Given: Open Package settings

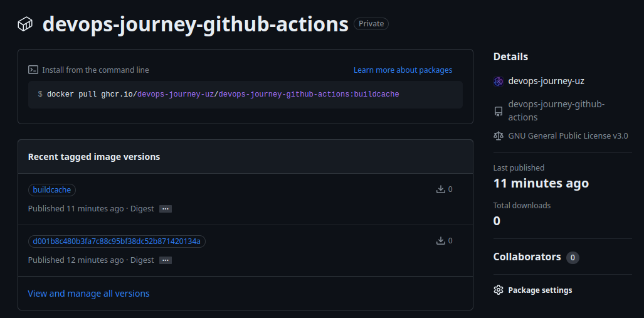Looking at the screenshot, I should (x=540, y=290).
